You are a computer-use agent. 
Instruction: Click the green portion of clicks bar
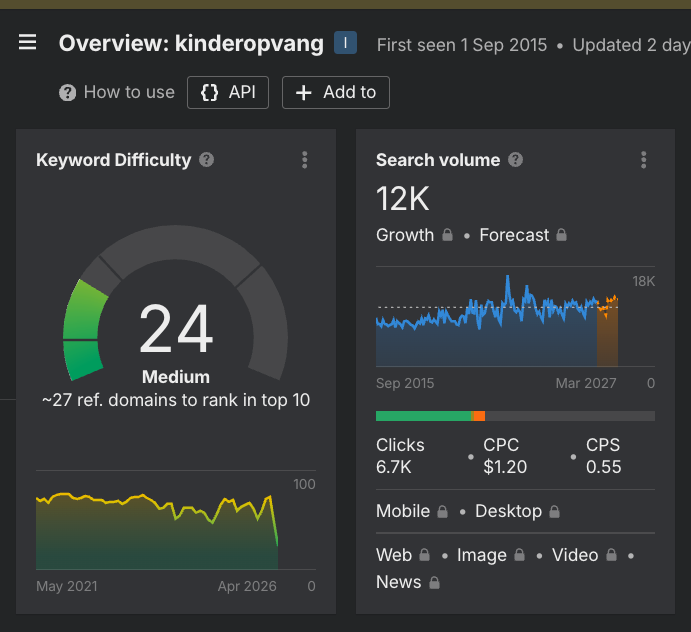click(x=424, y=416)
